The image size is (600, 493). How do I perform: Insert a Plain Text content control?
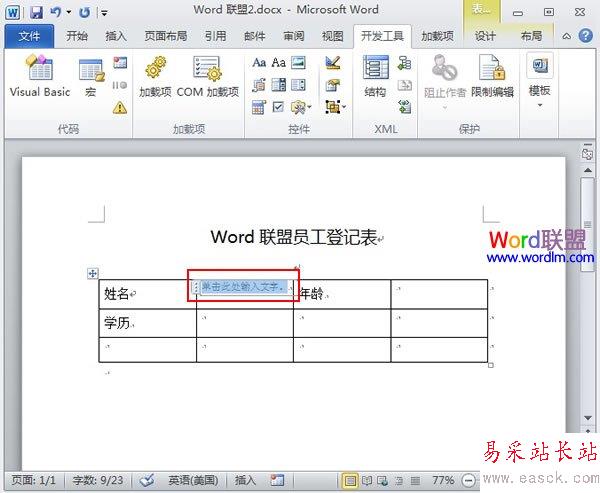point(279,62)
